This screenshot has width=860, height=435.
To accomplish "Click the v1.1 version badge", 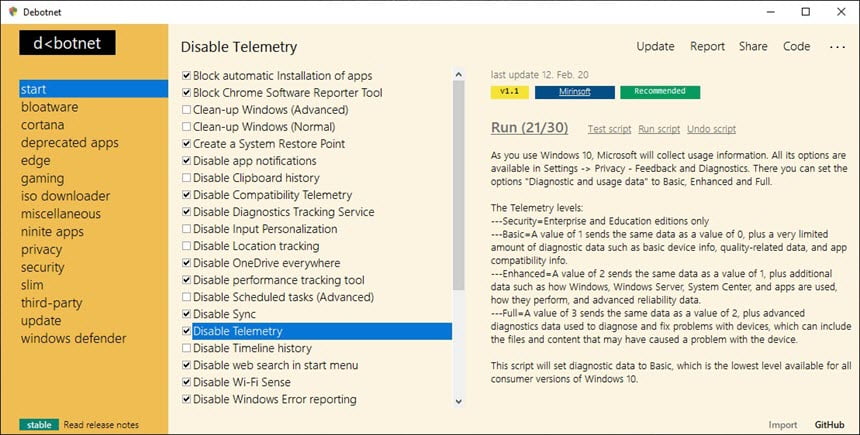I will pyautogui.click(x=510, y=92).
